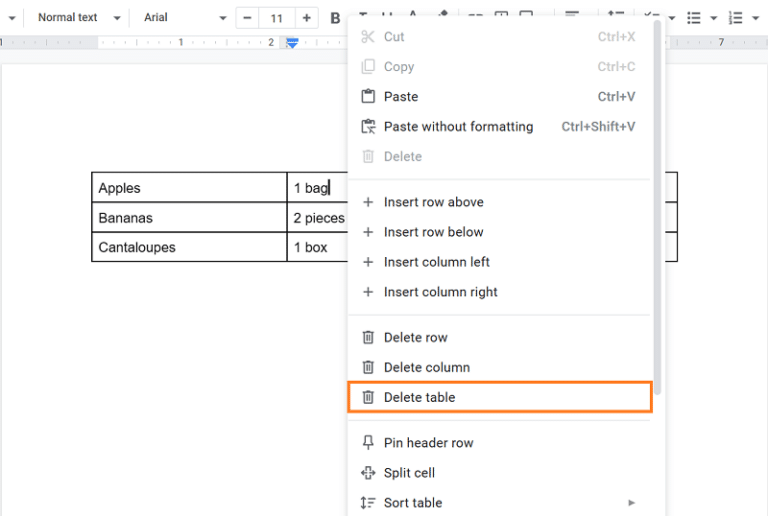Choose Insert column right
Image resolution: width=768 pixels, height=516 pixels.
(440, 292)
